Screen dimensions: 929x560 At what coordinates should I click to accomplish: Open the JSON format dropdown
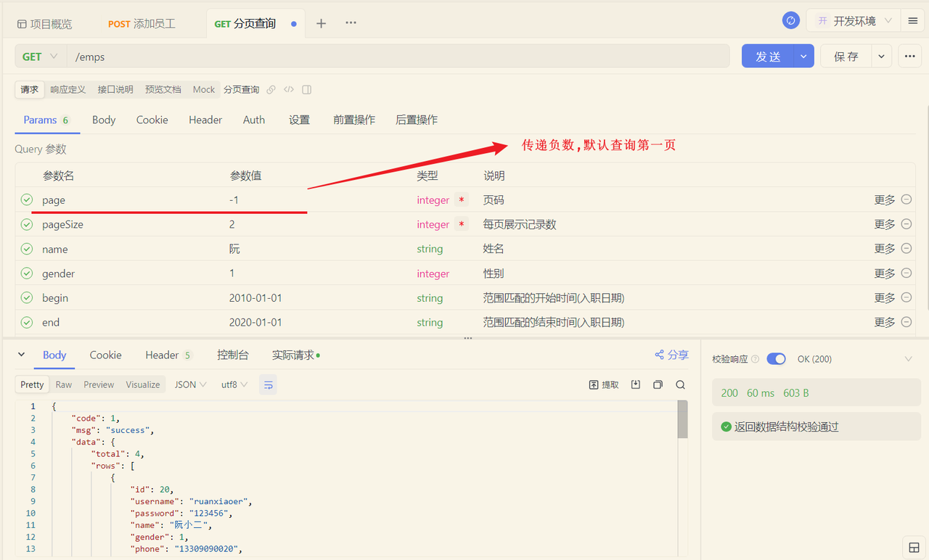191,384
